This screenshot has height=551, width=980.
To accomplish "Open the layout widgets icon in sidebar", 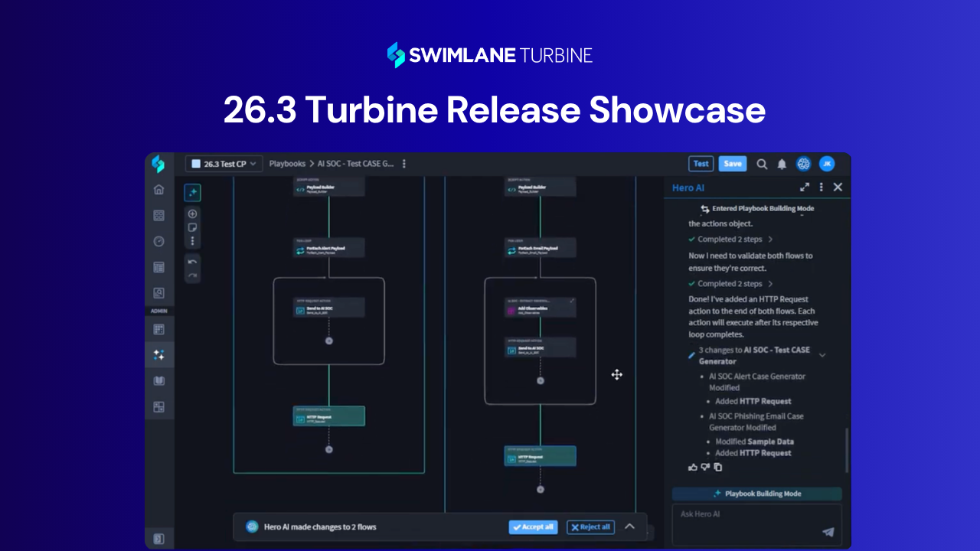I will coord(158,407).
